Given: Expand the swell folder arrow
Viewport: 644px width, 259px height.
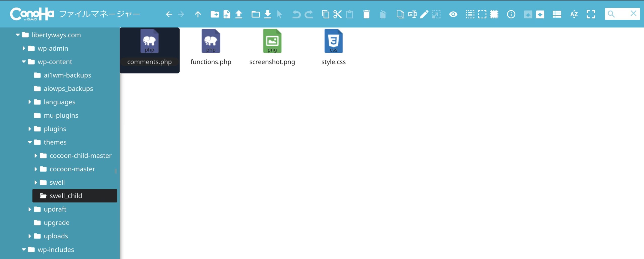Looking at the screenshot, I should tap(36, 182).
